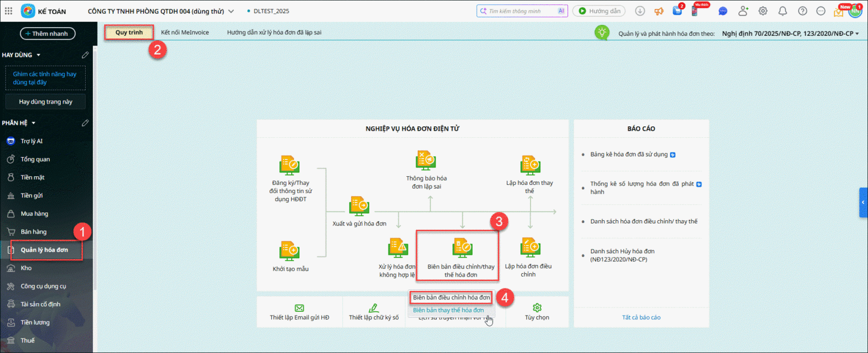Expand the company name dropdown

[231, 11]
